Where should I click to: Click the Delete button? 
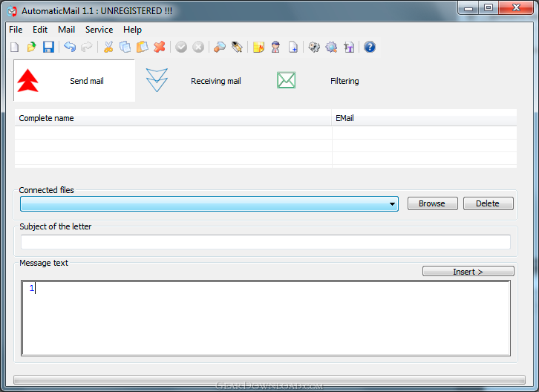pos(488,203)
